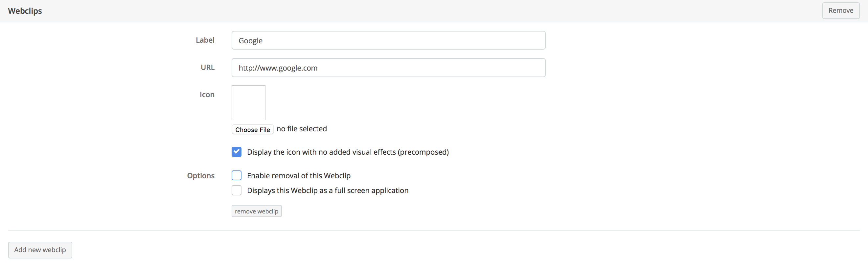This screenshot has height=266, width=868.
Task: Click the divider line above Add new webclip
Action: (434, 230)
